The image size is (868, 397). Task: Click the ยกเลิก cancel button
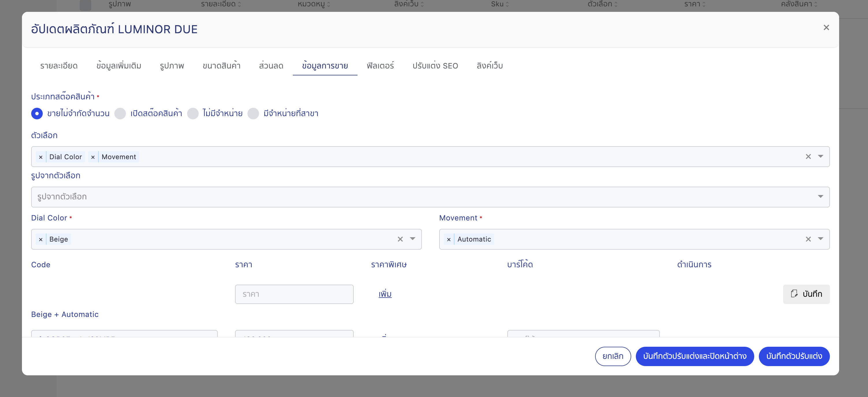point(612,356)
